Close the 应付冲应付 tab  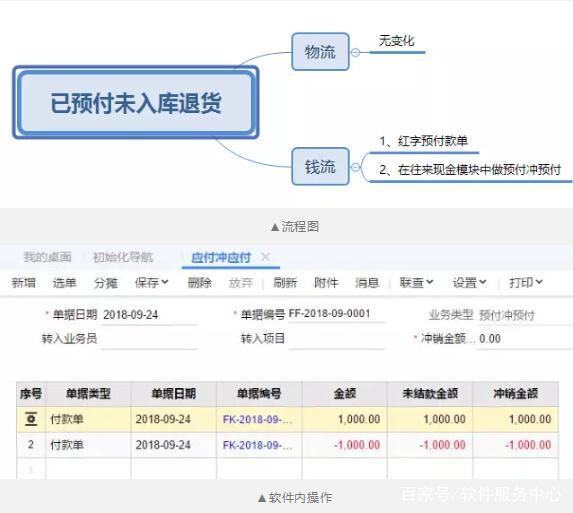(266, 257)
